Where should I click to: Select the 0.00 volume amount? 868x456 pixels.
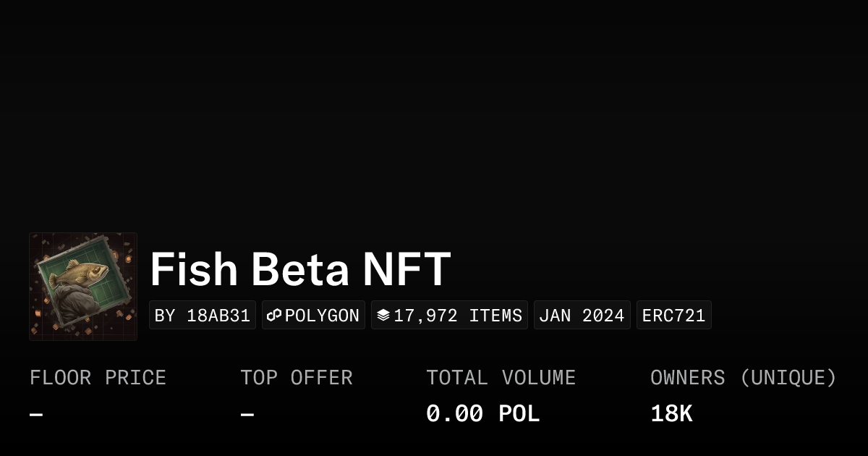click(x=454, y=414)
